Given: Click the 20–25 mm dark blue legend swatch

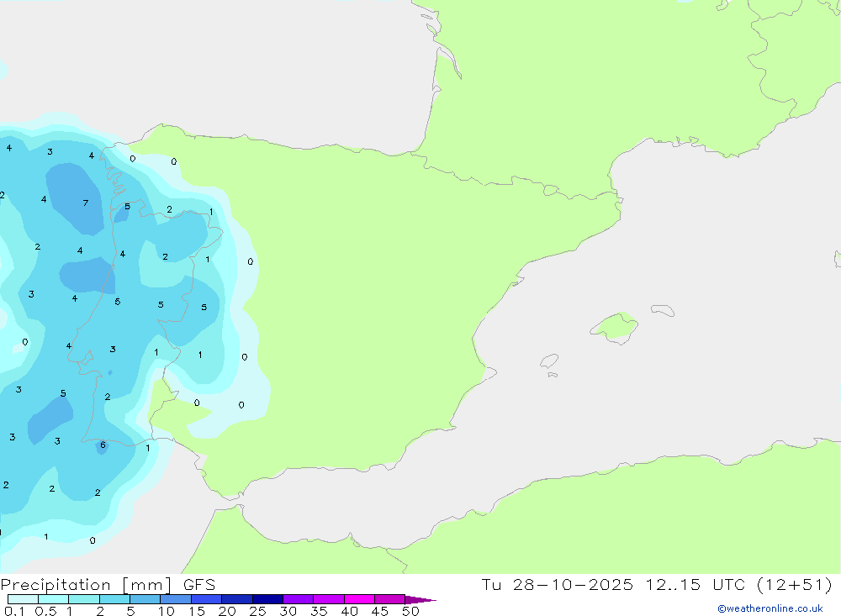Looking at the screenshot, I should point(236,599).
